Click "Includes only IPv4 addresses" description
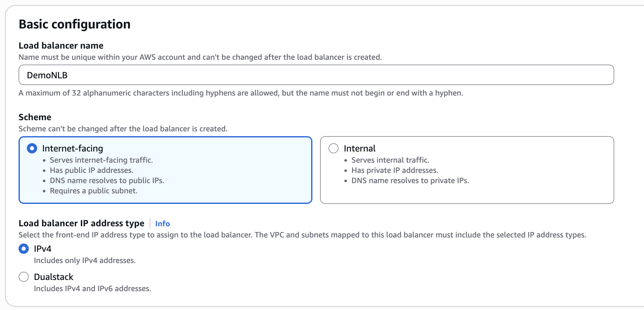Image resolution: width=644 pixels, height=310 pixels. pos(85,260)
